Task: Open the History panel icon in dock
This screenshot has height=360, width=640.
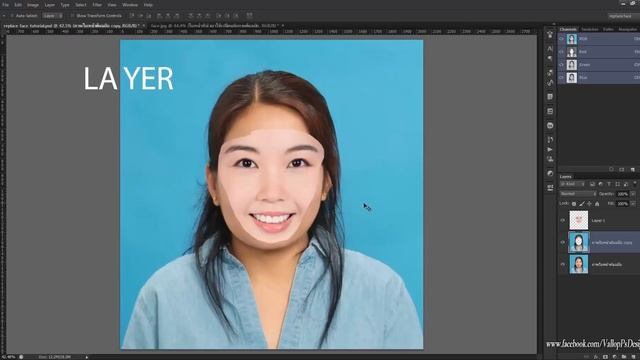Action: pyautogui.click(x=550, y=140)
